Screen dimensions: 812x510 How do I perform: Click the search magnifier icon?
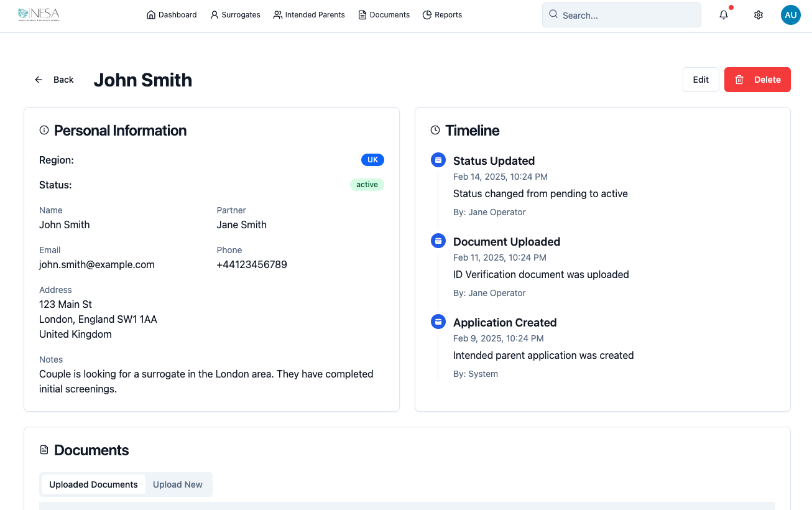pos(553,15)
